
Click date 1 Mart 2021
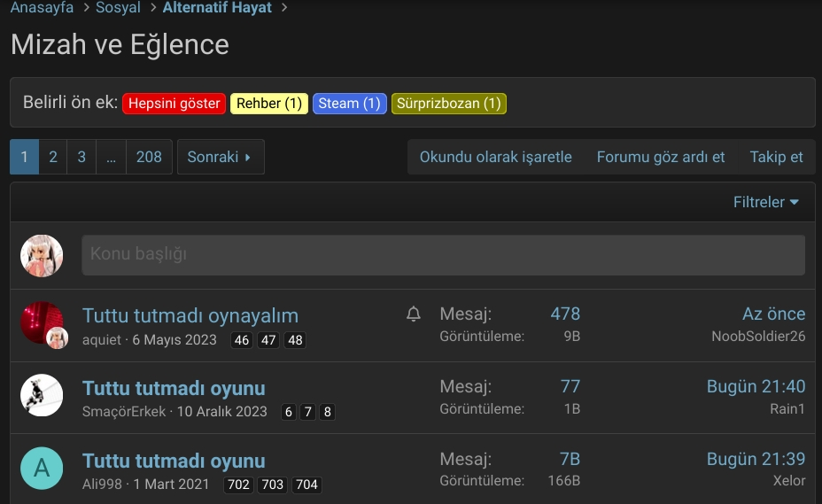171,485
